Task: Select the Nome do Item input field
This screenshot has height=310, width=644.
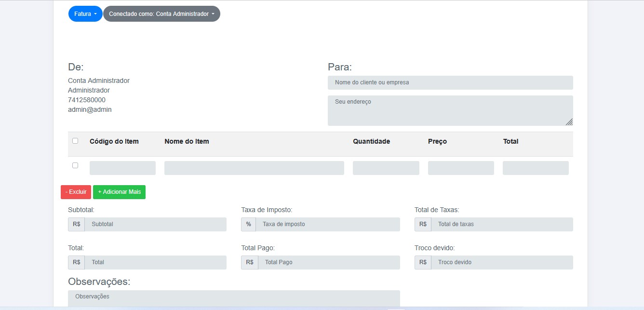Action: pos(254,168)
